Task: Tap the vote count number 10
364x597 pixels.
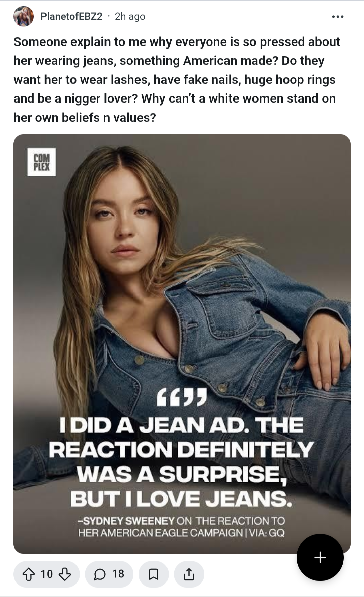Action: (47, 574)
